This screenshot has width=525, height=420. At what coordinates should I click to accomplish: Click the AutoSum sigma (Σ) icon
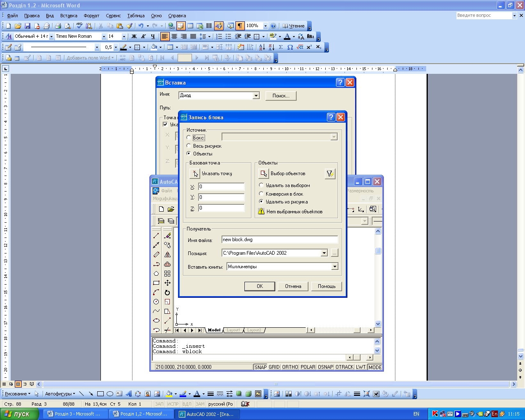point(281,47)
